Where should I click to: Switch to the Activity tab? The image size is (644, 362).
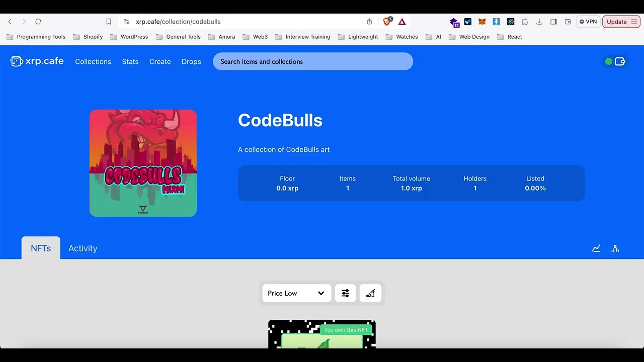[x=83, y=248]
